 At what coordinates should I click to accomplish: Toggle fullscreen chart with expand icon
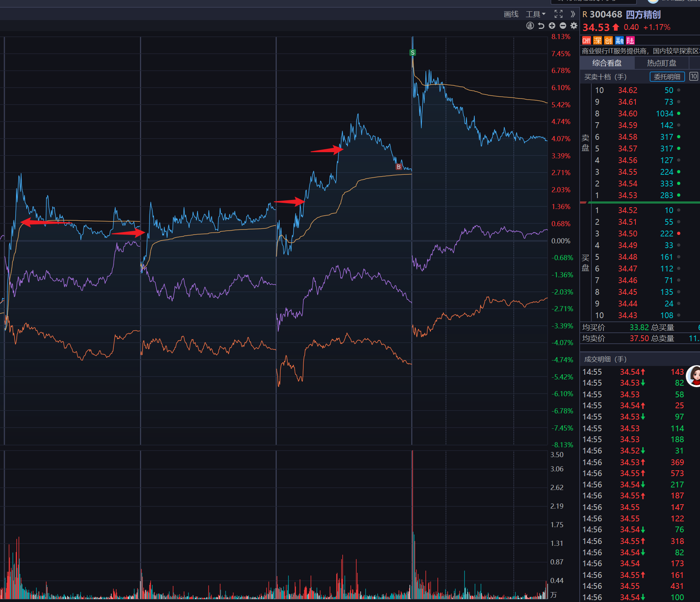[559, 14]
